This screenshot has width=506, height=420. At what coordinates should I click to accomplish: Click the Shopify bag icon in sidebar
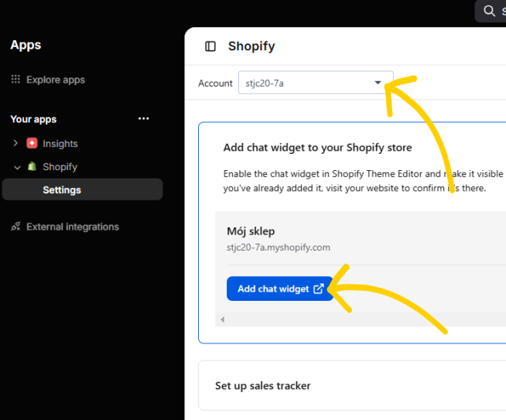click(x=32, y=166)
